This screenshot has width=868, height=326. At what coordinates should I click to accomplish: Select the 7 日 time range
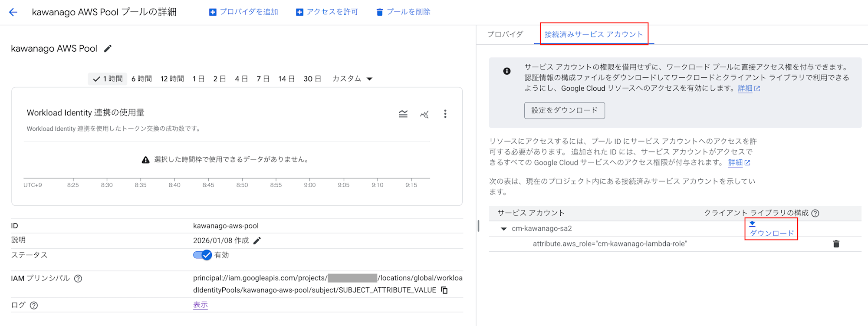263,79
